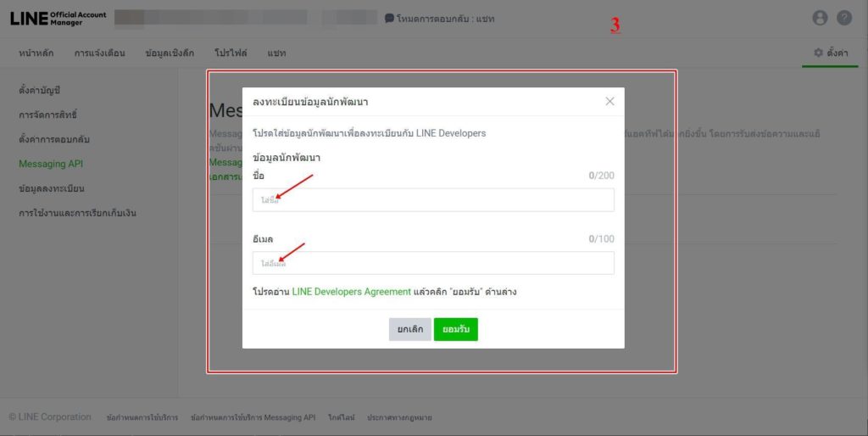The height and width of the screenshot is (436, 868).
Task: Open ข้อกำหนดการใช้บริการ footer link
Action: [142, 417]
